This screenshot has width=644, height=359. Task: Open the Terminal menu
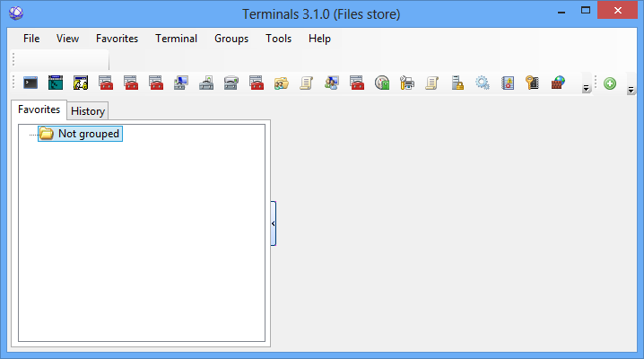(x=176, y=39)
